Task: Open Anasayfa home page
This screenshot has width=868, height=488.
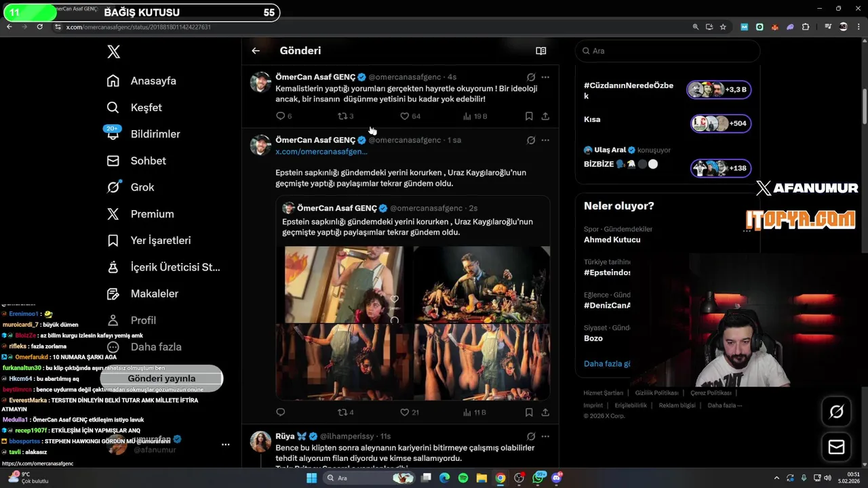Action: 141,81
